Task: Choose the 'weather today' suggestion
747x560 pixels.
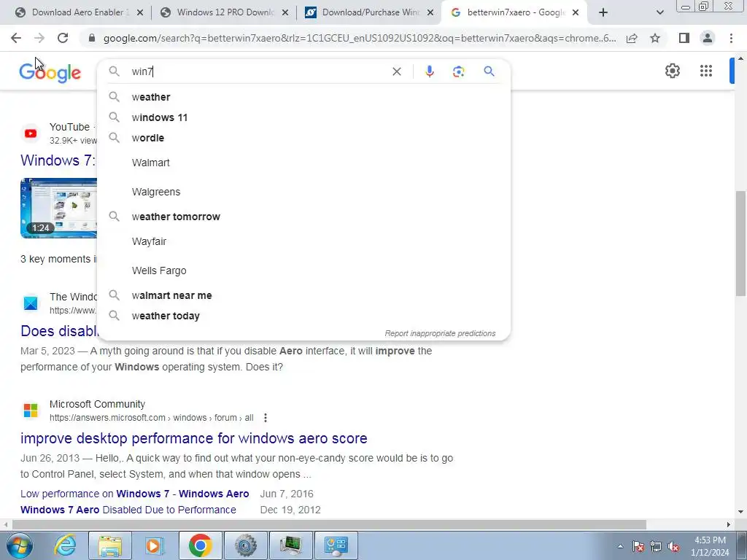Action: click(x=303, y=316)
